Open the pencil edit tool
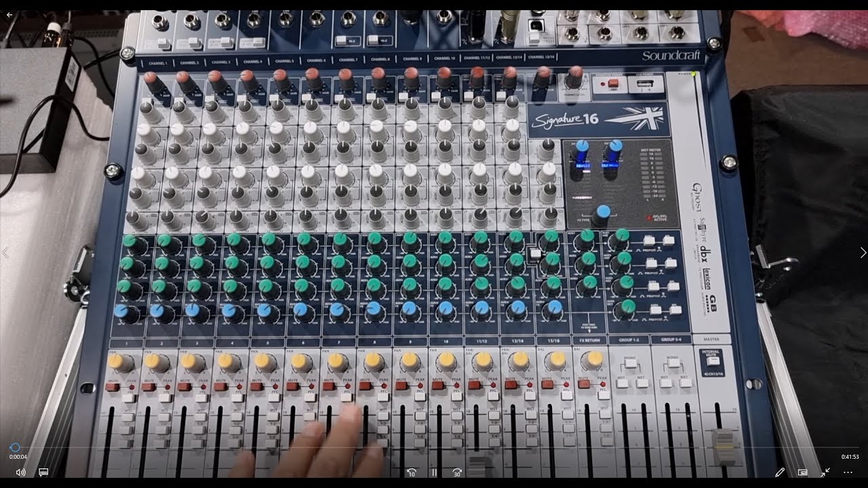 [780, 472]
